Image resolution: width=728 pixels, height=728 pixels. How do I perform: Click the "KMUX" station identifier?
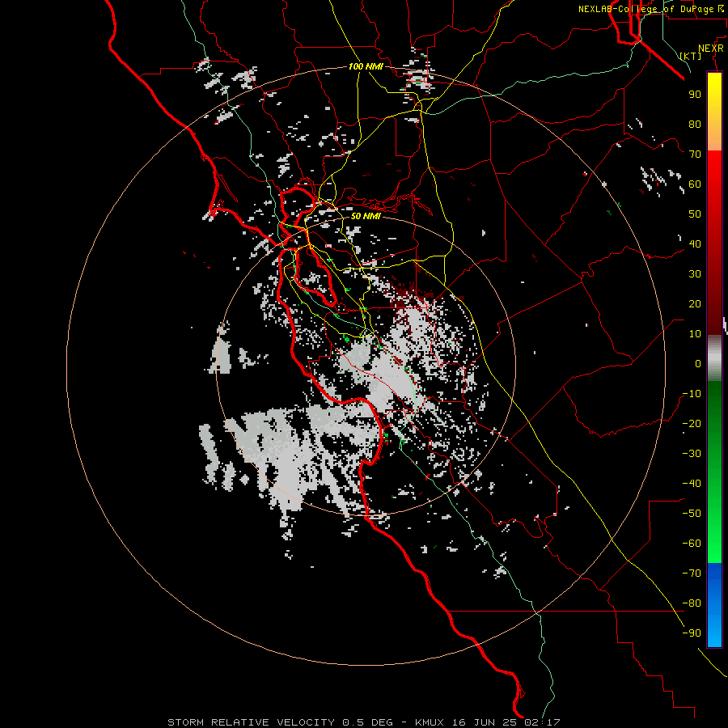[x=430, y=722]
